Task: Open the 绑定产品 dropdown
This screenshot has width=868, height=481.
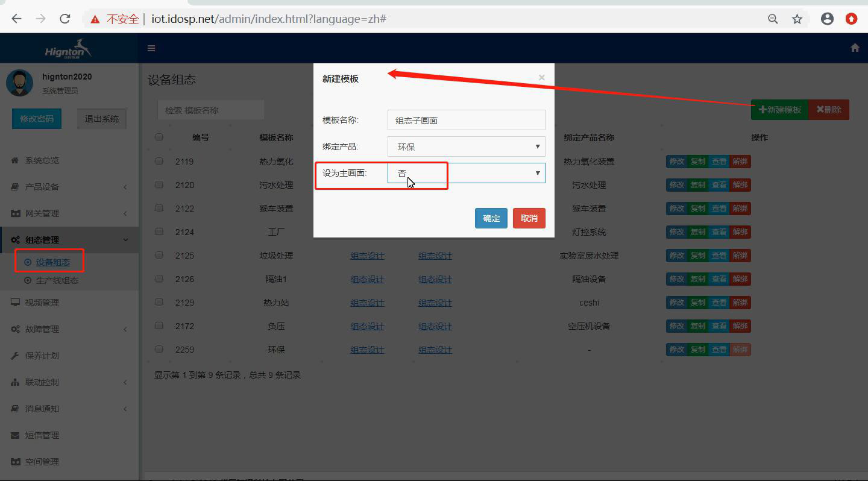Action: 466,146
